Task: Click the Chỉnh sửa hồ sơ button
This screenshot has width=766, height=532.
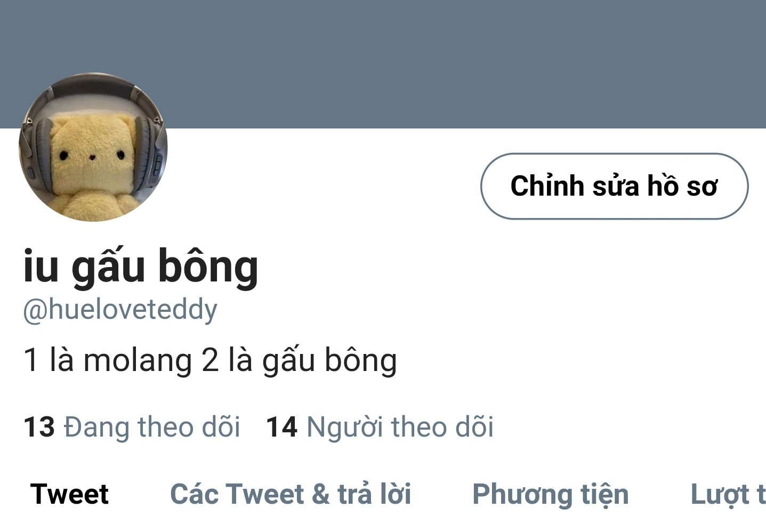Action: click(x=614, y=186)
